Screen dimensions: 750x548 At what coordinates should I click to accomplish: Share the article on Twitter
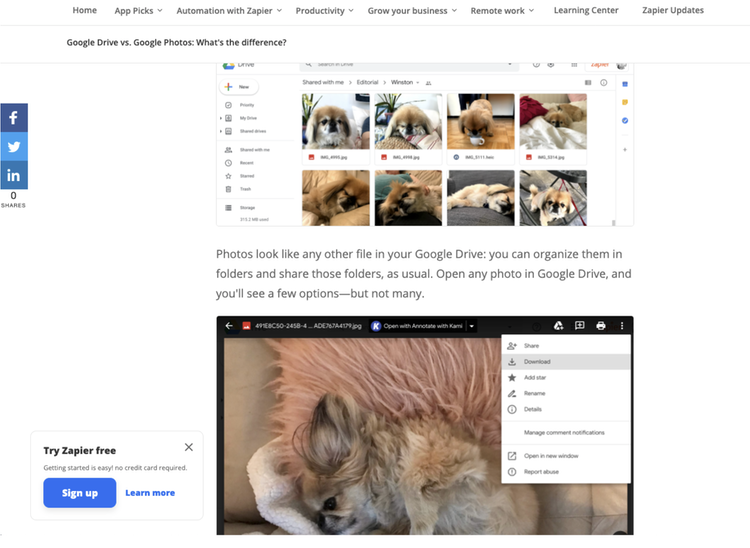pos(14,146)
